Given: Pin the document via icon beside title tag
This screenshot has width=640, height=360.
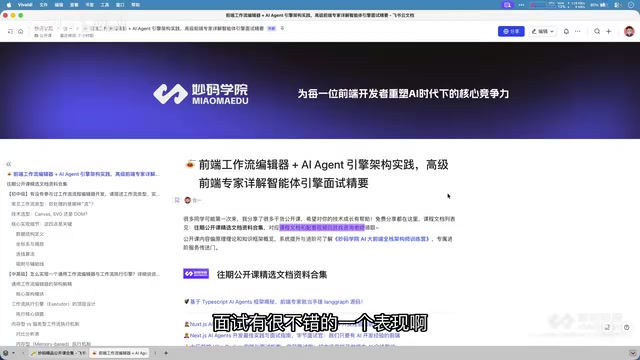Looking at the screenshot, I should (x=282, y=29).
